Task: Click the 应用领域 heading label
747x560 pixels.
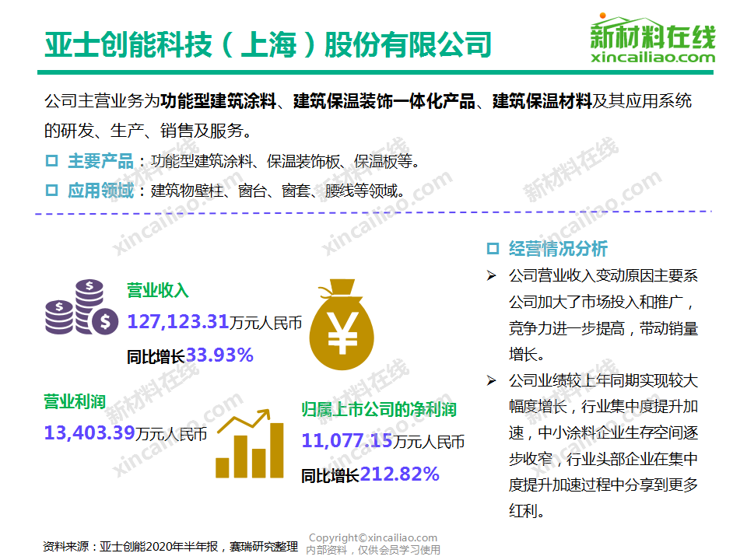Action: [100, 191]
